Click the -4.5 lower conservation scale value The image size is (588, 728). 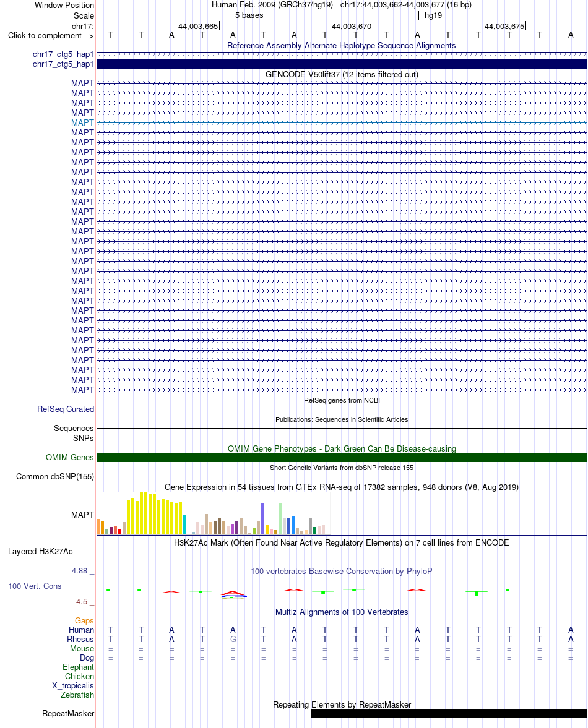80,601
